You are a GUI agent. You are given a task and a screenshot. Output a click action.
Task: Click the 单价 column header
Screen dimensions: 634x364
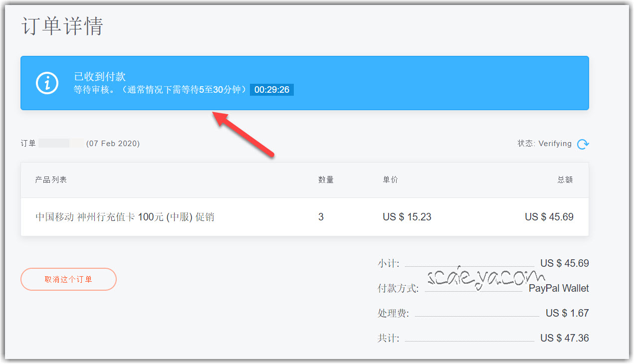(x=390, y=180)
